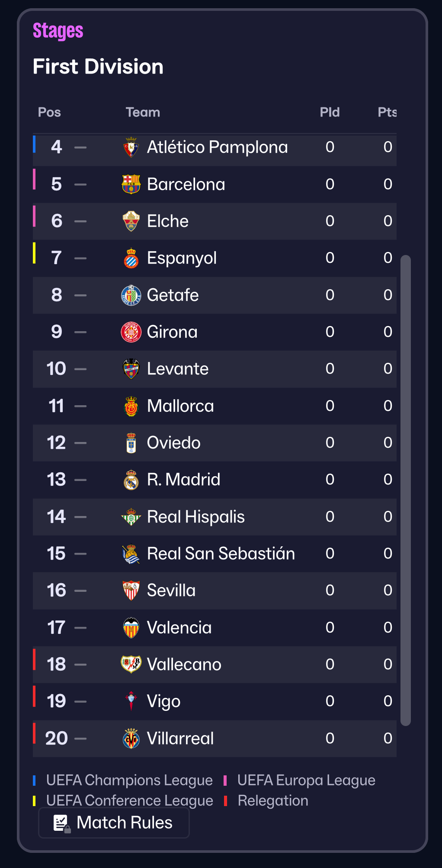Select the Sevilla team name
This screenshot has width=442, height=868.
171,590
